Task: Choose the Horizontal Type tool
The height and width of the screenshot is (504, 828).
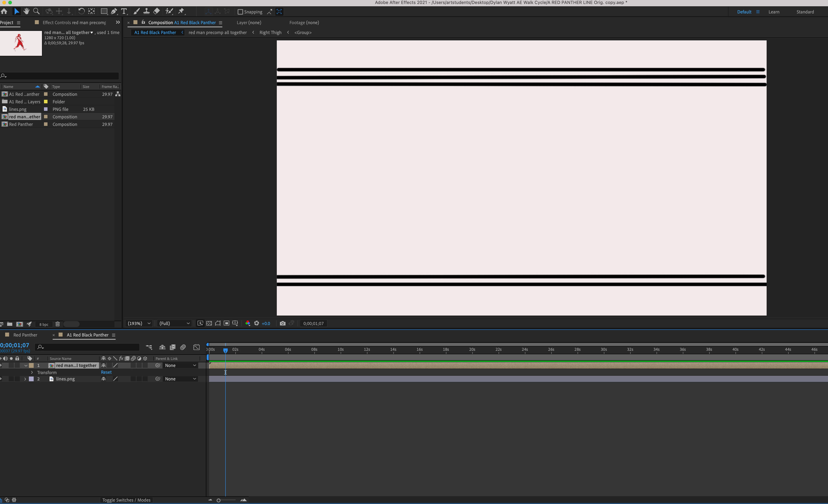Action: tap(124, 11)
